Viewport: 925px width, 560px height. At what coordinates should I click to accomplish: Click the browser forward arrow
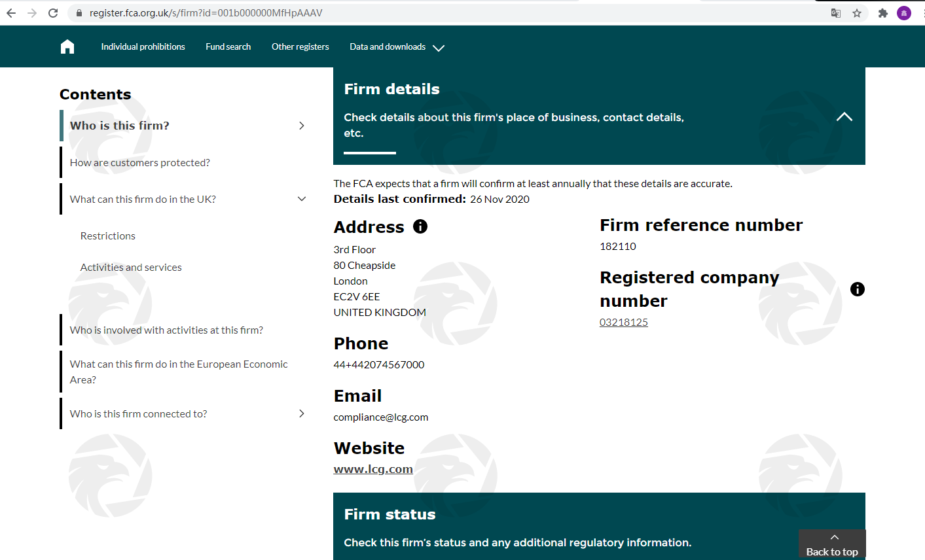point(32,13)
